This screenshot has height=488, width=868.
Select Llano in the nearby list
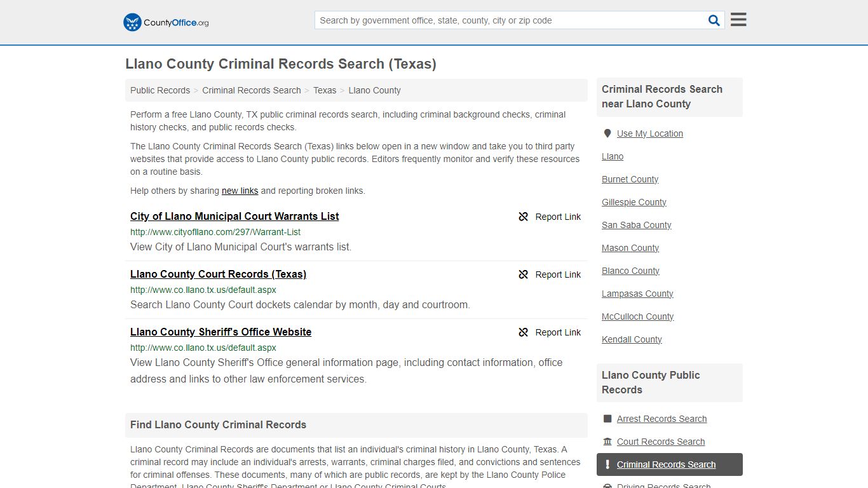(613, 156)
